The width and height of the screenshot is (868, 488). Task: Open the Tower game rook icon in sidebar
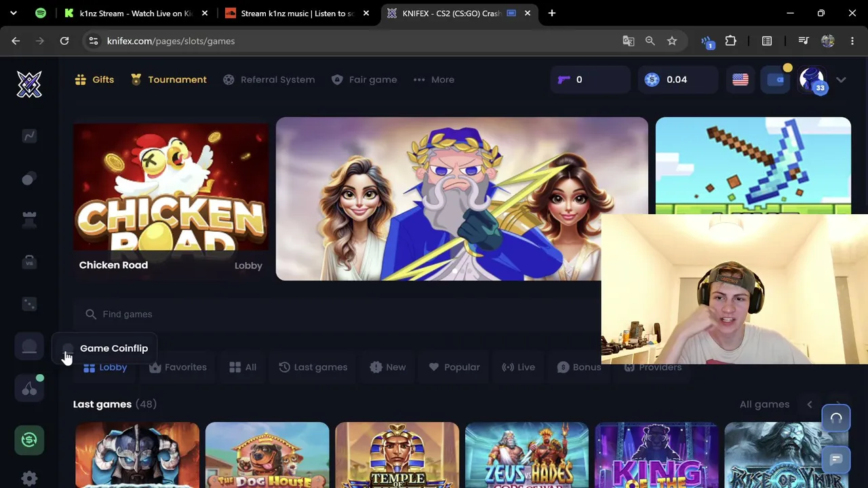pos(29,220)
